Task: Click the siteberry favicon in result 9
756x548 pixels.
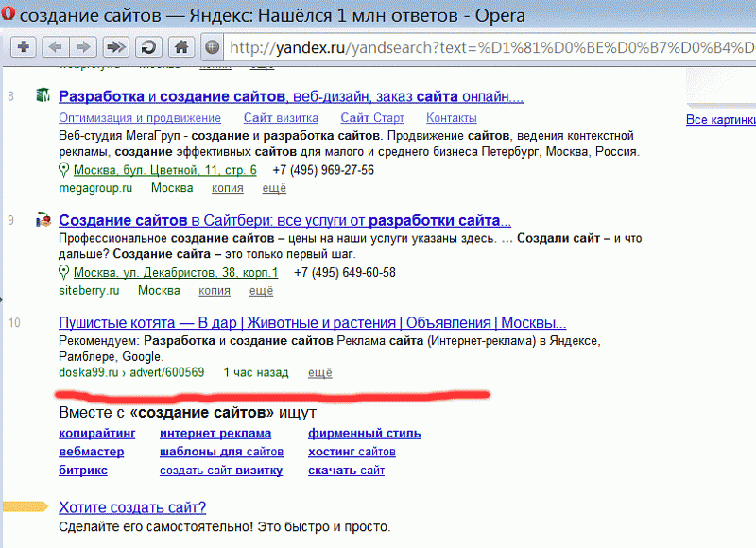Action: click(43, 220)
